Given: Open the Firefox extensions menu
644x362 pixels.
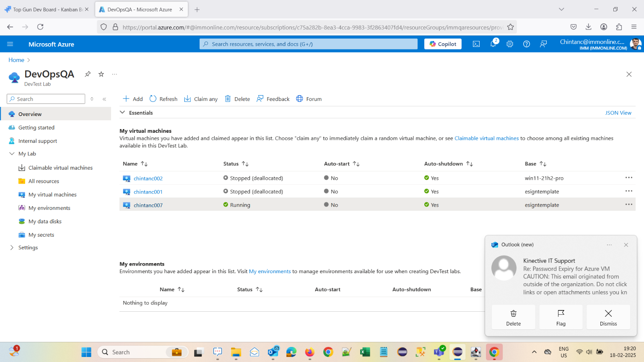Looking at the screenshot, I should [x=619, y=27].
